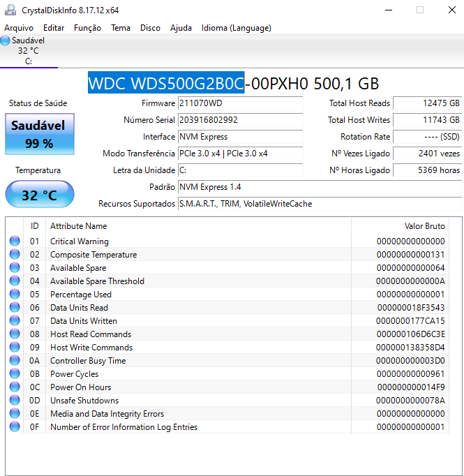Minimize the CrystalDiskInfo window
This screenshot has height=476, width=464.
click(389, 10)
